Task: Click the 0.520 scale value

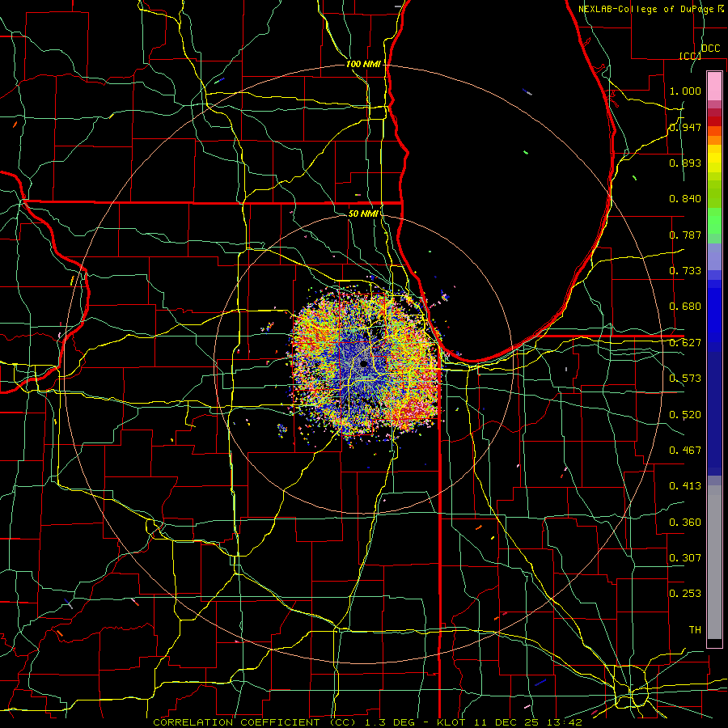Action: (685, 415)
